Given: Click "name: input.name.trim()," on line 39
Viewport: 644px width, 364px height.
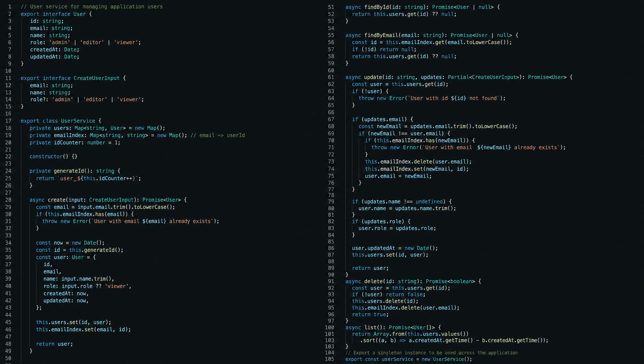Looking at the screenshot, I should point(79,279).
